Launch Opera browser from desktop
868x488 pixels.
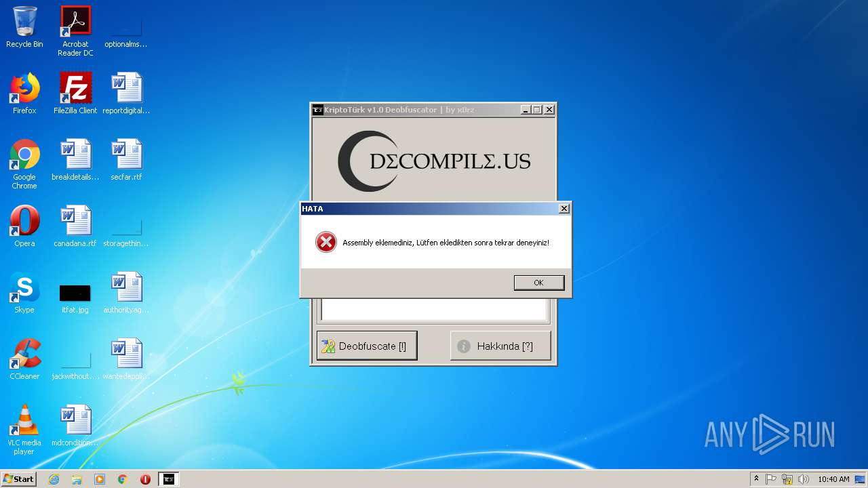[24, 226]
